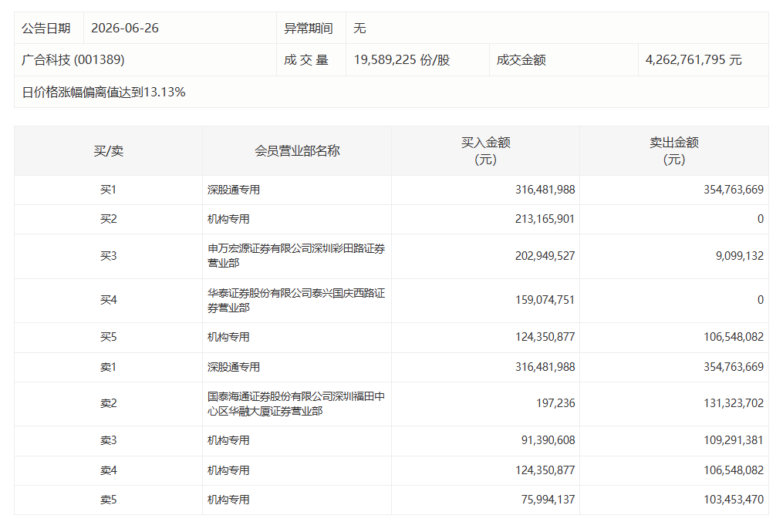Click the stock name 广合科技 (001389)
Image resolution: width=783 pixels, height=532 pixels.
73,60
